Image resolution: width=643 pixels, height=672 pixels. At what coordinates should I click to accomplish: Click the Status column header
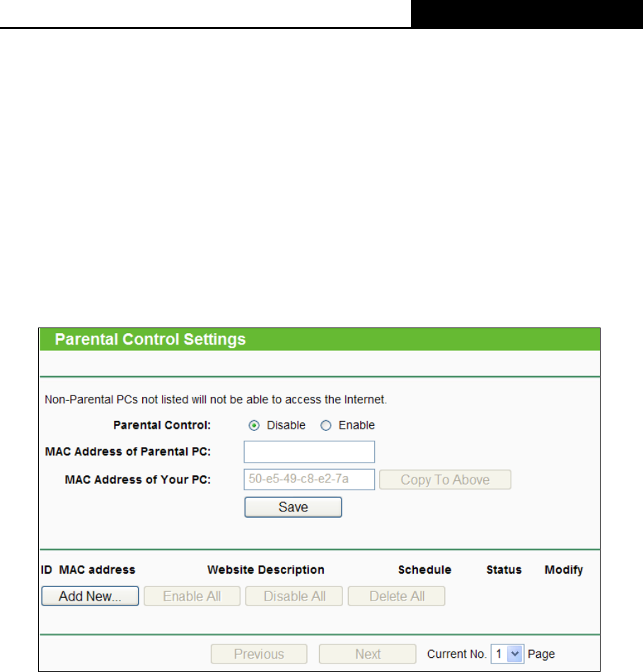click(504, 569)
